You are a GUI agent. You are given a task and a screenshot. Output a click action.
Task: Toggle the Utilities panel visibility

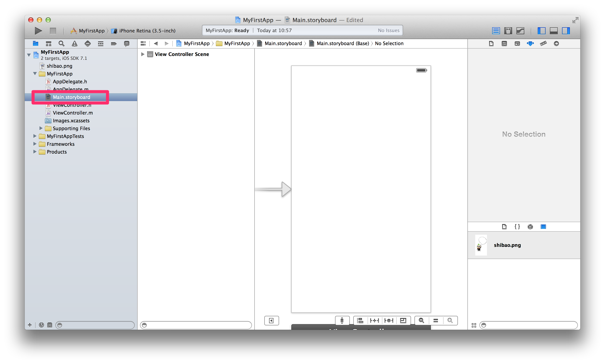coord(566,31)
